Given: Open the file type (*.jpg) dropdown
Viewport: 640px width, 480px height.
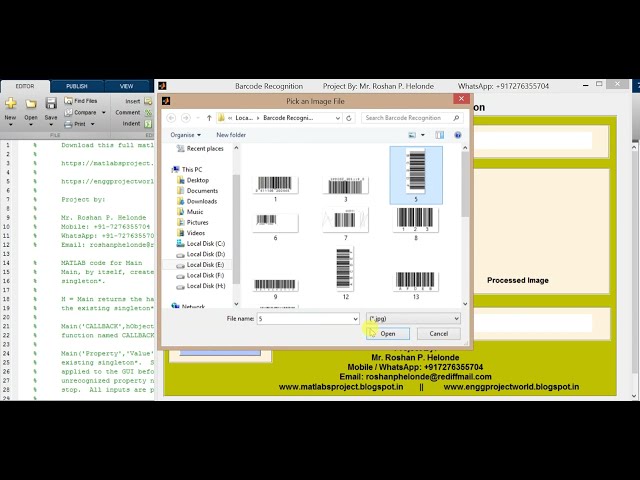Looking at the screenshot, I should pyautogui.click(x=413, y=319).
